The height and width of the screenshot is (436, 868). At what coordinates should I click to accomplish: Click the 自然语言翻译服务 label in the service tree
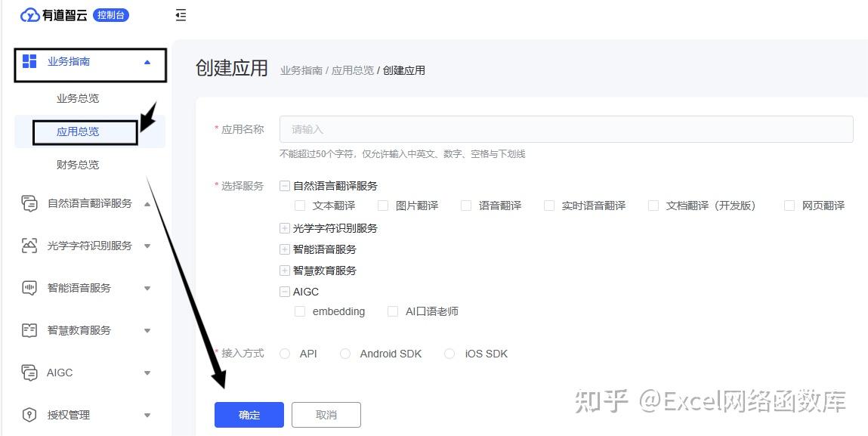(x=335, y=186)
